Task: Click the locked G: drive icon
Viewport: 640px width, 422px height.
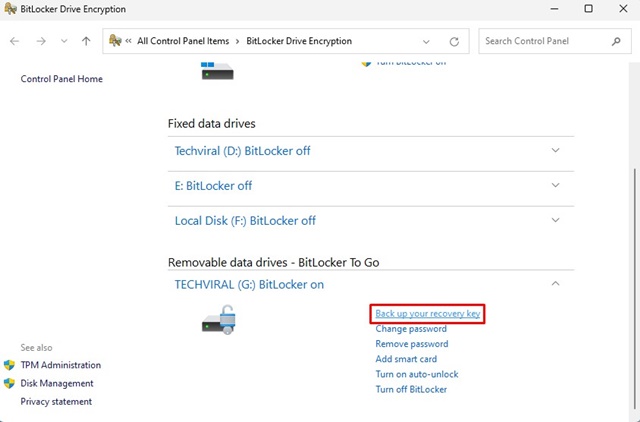Action: coord(219,320)
